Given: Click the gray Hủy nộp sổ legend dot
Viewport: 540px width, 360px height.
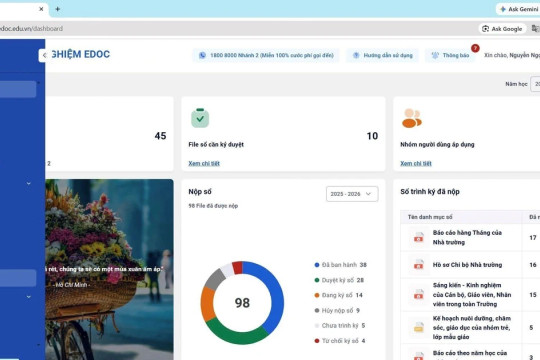Looking at the screenshot, I should click(x=317, y=310).
